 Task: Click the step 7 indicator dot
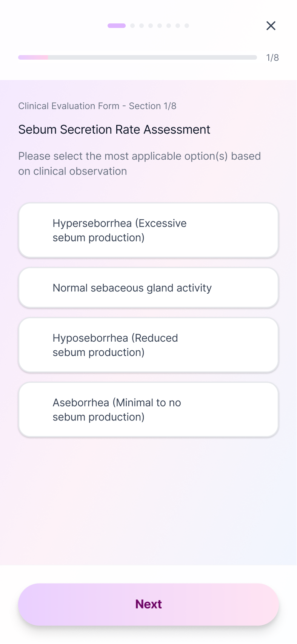[x=178, y=26]
